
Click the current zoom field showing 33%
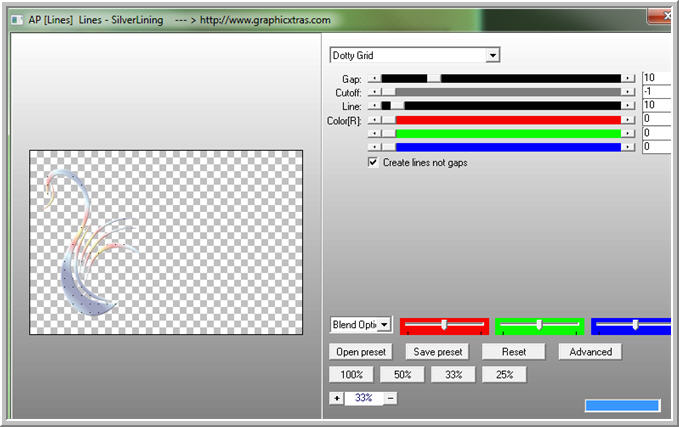pos(364,398)
